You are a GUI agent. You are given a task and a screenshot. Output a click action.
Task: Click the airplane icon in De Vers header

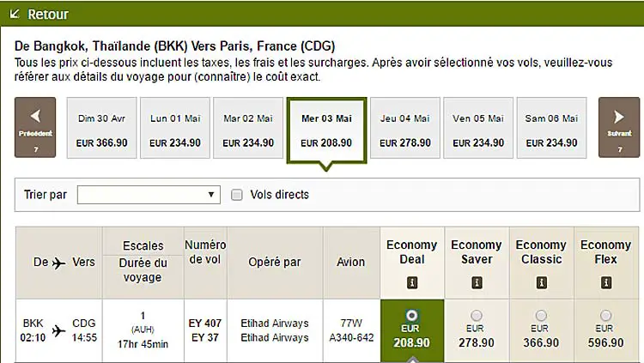(x=58, y=263)
